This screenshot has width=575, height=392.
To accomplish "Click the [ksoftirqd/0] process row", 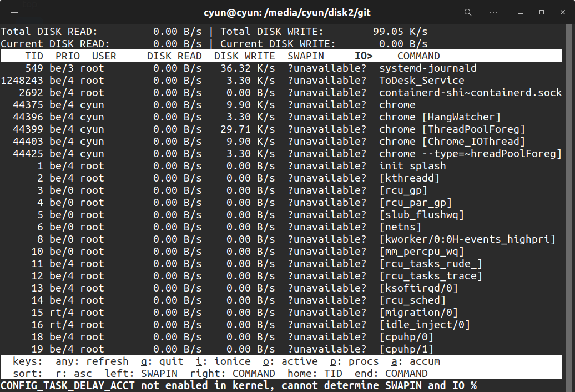I will pos(281,288).
